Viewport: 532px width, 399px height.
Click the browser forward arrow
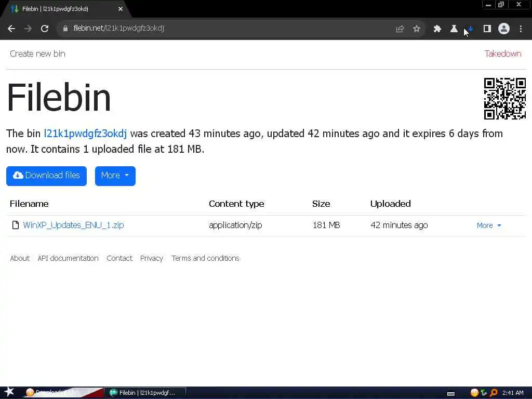click(28, 29)
